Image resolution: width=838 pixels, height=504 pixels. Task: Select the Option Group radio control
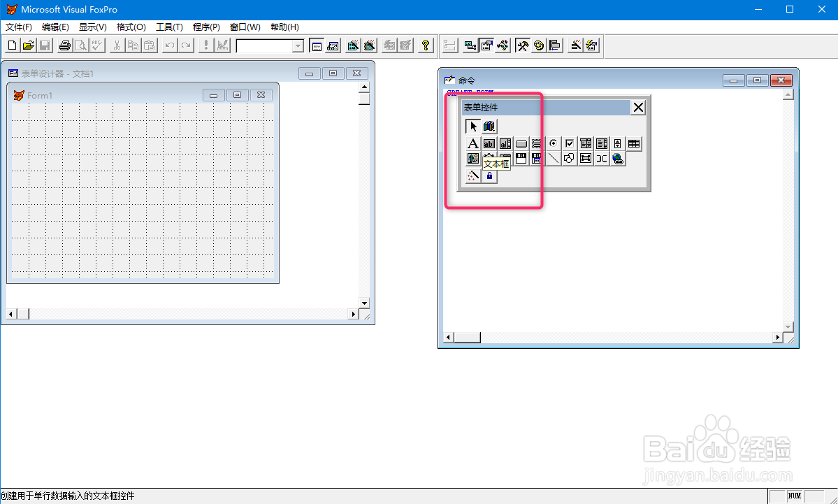tap(554, 143)
